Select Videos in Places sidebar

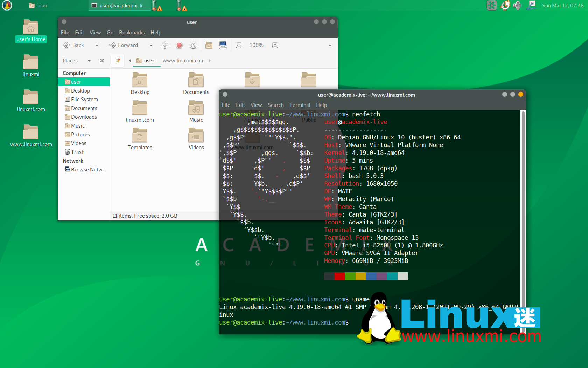point(84,143)
